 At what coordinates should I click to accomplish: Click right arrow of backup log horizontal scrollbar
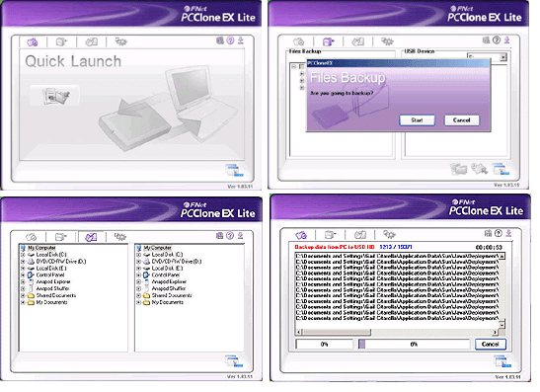click(x=495, y=332)
